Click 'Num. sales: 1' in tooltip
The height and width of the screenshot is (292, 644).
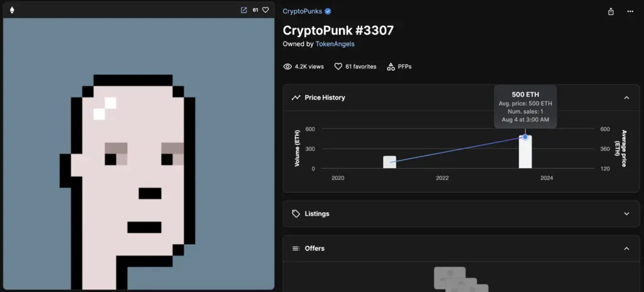point(525,111)
